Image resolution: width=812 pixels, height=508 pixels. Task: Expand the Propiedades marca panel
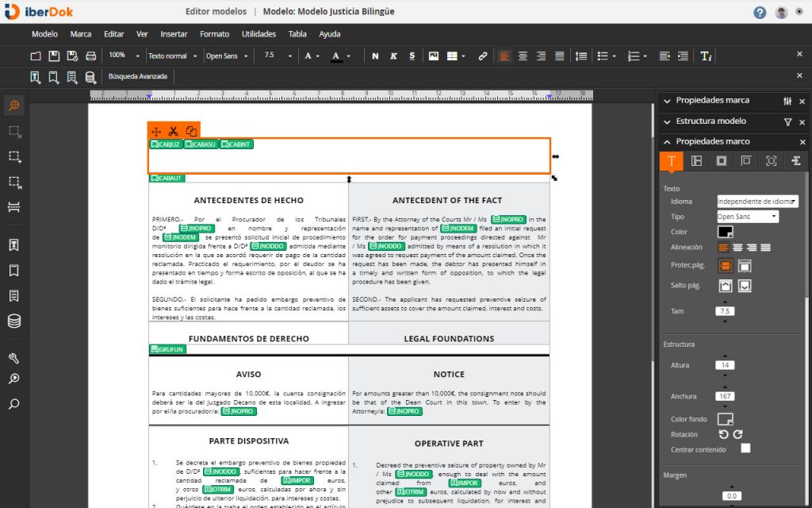tap(667, 101)
